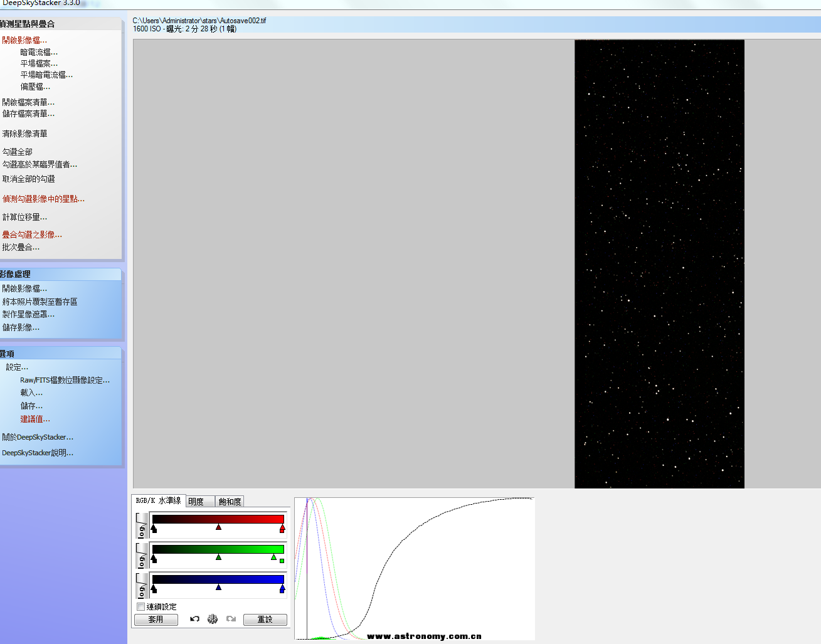Click the 平場暗電流檔... link

click(46, 75)
